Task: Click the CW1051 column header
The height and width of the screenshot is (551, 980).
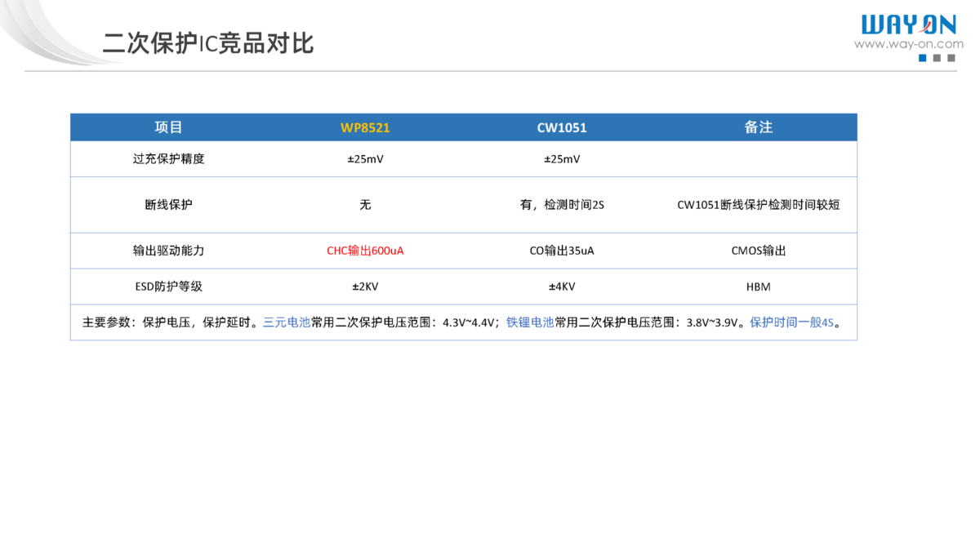Action: click(x=562, y=128)
